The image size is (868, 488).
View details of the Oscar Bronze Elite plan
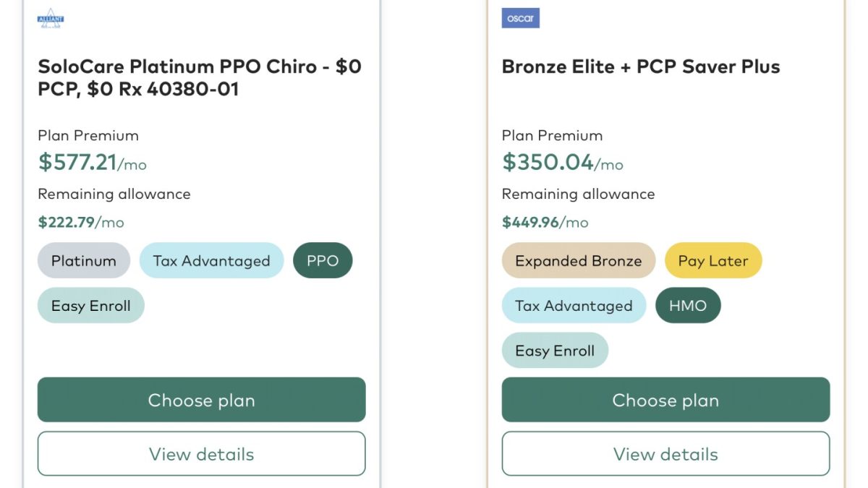[x=665, y=454]
